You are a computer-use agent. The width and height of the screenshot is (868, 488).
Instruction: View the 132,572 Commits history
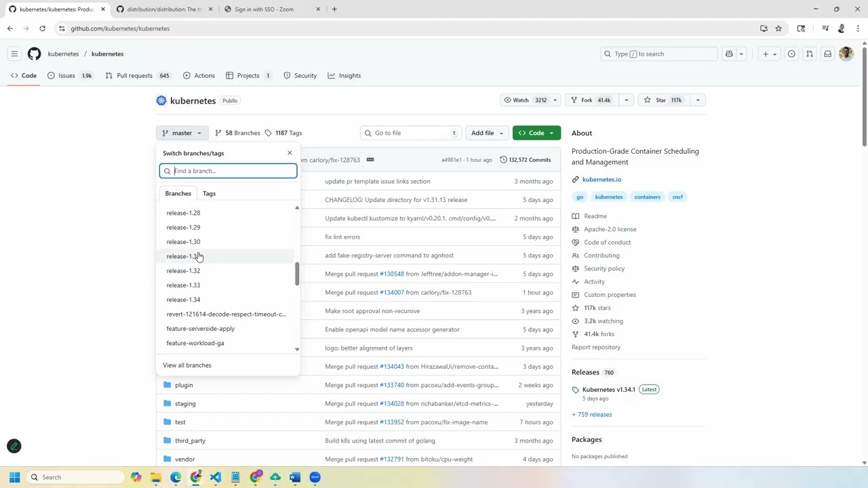(526, 160)
